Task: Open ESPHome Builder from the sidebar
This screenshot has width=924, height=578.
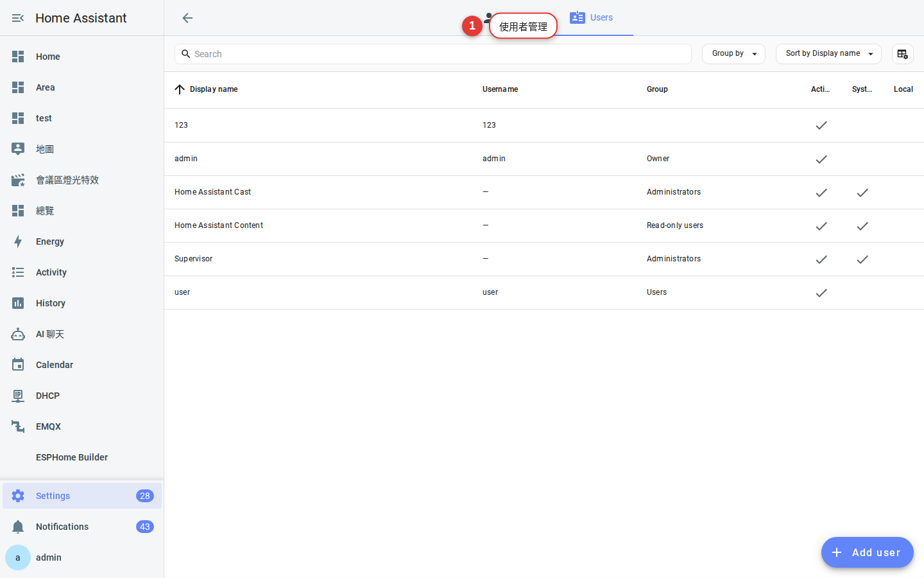Action: tap(82, 457)
